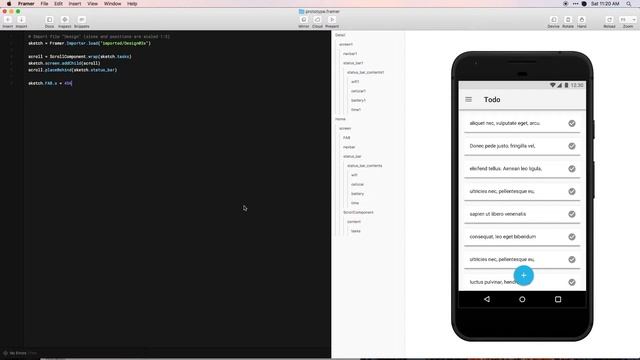The width and height of the screenshot is (640, 360).
Task: Toggle checkmark for 'luctus pulvinar' task
Action: (572, 282)
